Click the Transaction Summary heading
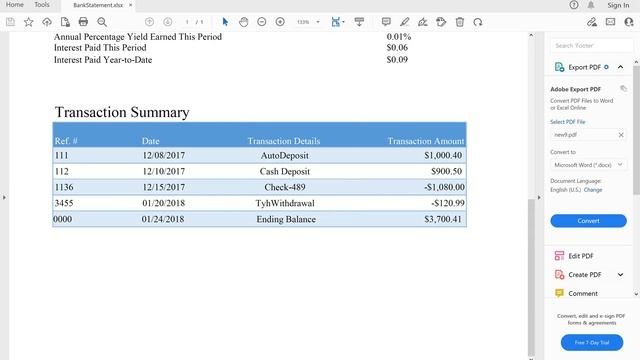This screenshot has width=640, height=360. pos(122,112)
